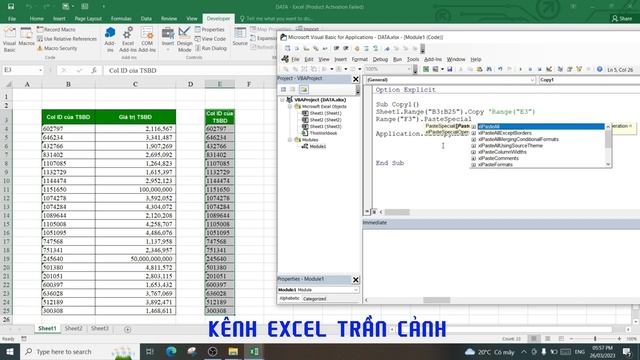This screenshot has width=640, height=360.
Task: Open Windows Start menu
Action: tap(9, 351)
